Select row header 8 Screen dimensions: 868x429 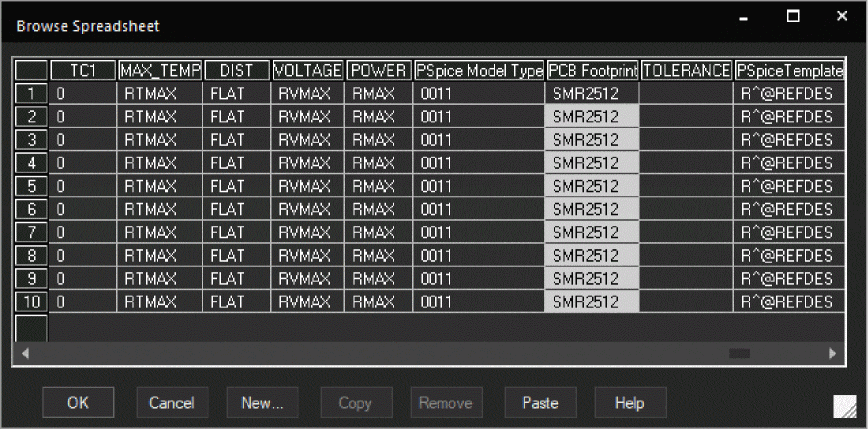click(x=32, y=256)
